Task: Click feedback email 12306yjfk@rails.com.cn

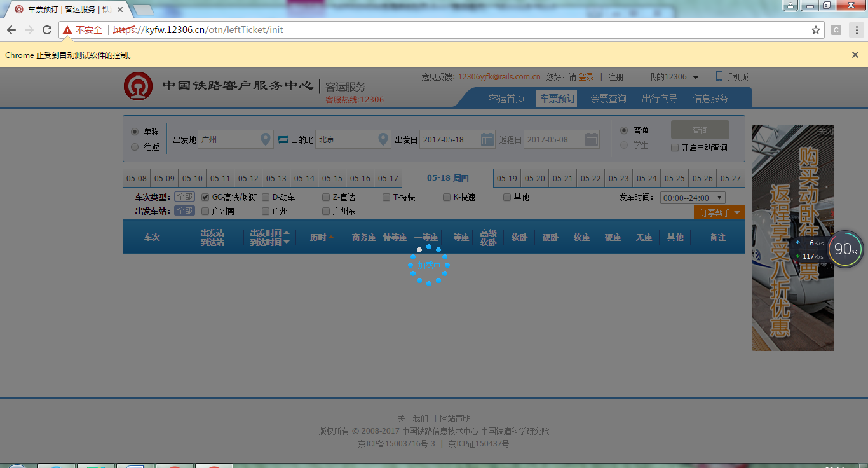Action: click(499, 77)
